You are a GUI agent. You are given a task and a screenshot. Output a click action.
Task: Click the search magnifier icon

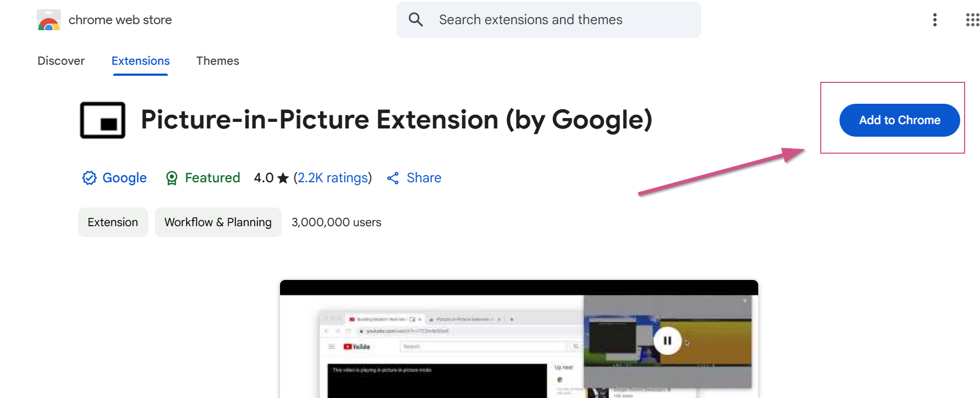point(416,20)
